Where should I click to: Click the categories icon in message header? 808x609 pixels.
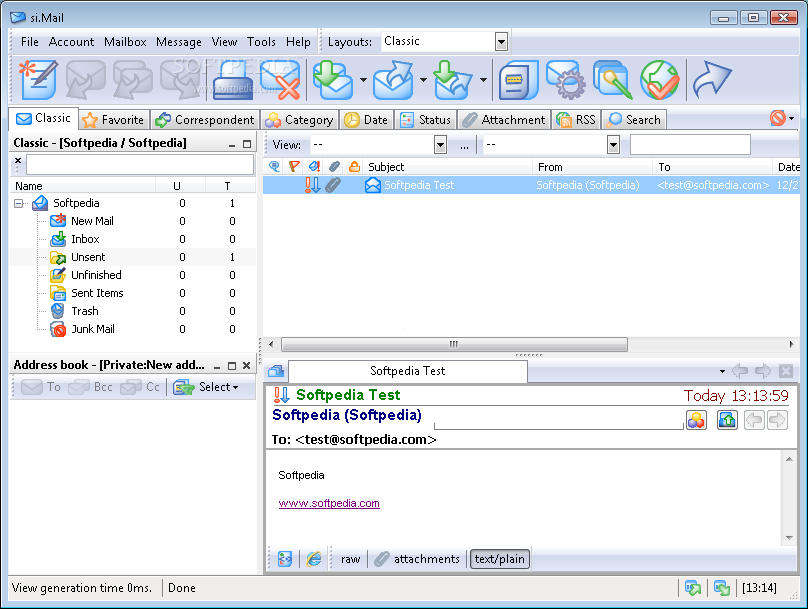(696, 420)
